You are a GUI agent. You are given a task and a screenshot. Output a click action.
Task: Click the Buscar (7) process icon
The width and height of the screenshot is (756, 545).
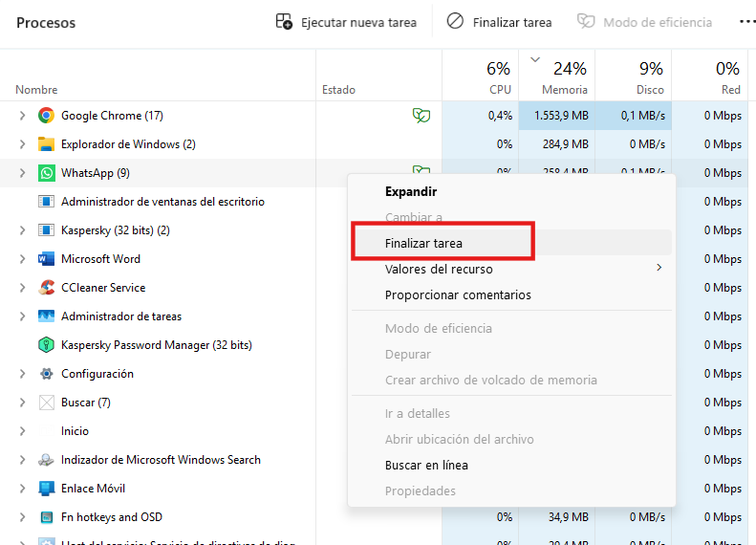[46, 403]
